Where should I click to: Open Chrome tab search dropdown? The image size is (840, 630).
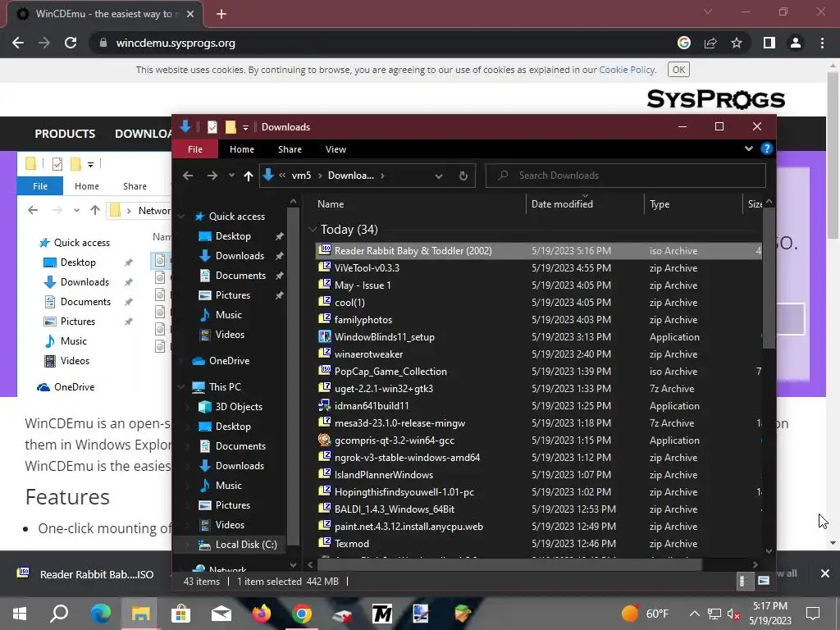tap(708, 11)
